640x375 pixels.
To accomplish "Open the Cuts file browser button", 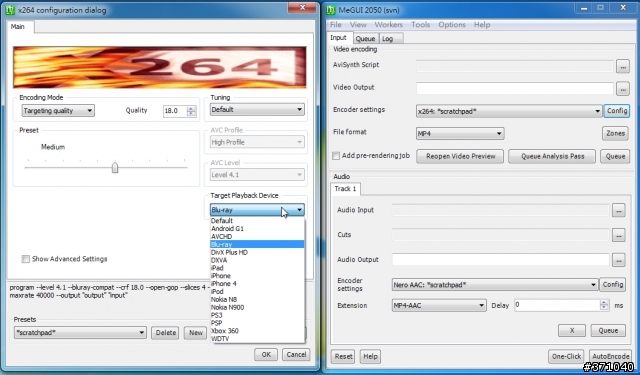I will click(618, 235).
